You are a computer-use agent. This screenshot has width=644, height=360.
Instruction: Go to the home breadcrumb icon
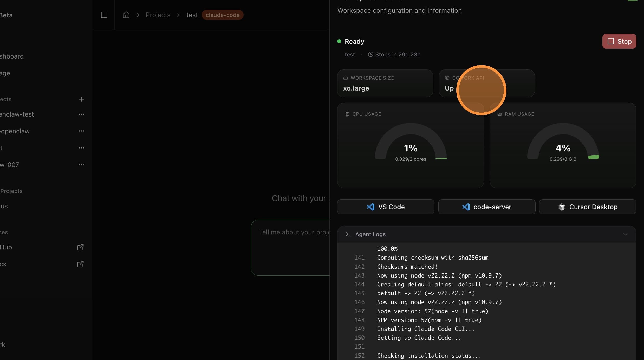click(x=126, y=15)
